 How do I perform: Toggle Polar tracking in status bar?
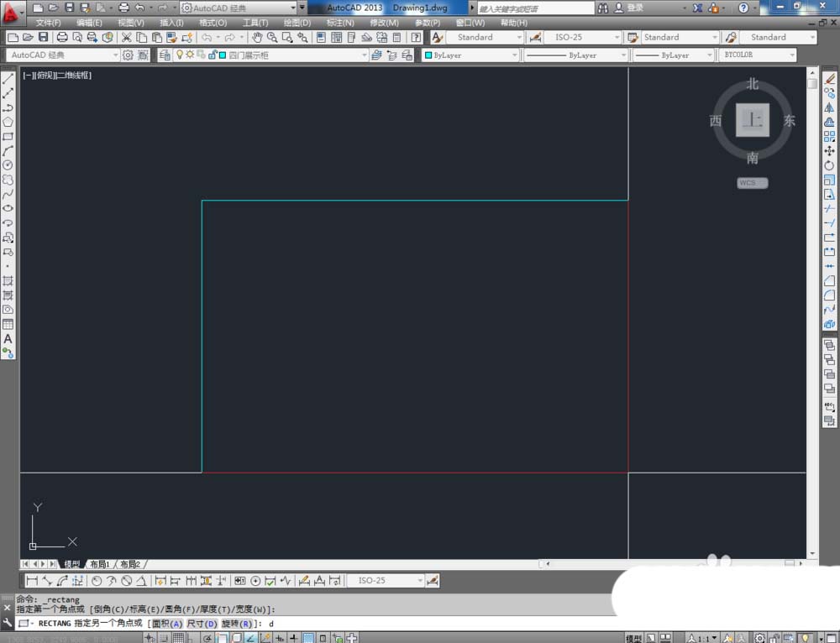pos(207,638)
